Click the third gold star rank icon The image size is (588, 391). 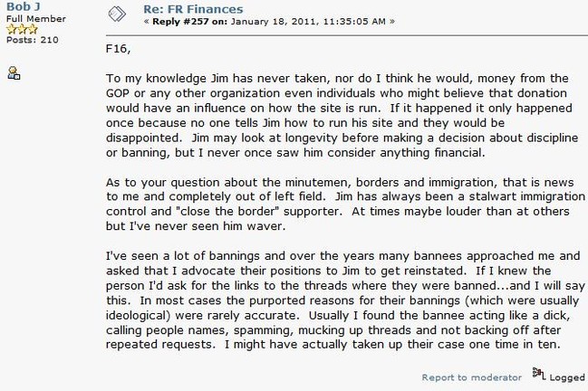pos(33,29)
